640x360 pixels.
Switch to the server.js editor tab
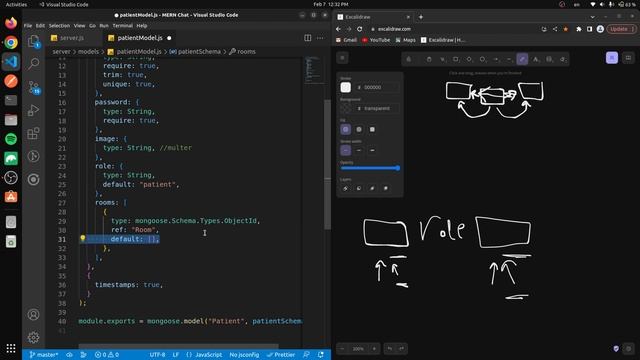(72, 38)
